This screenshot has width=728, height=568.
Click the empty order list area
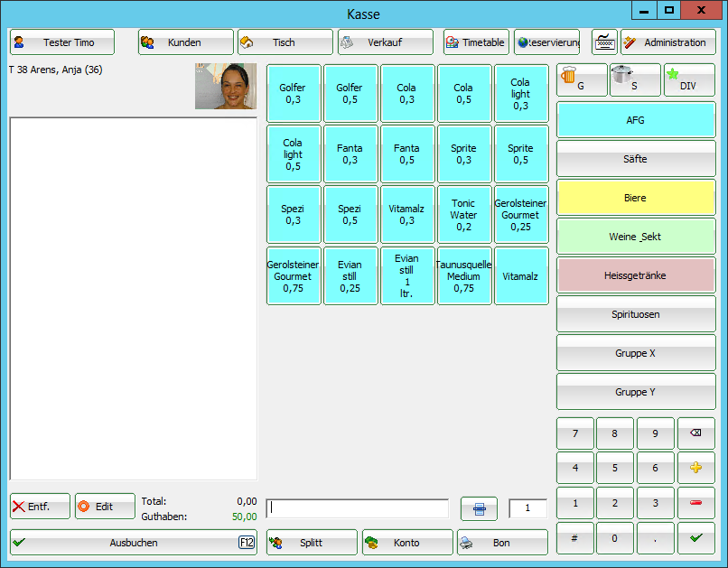[134, 299]
